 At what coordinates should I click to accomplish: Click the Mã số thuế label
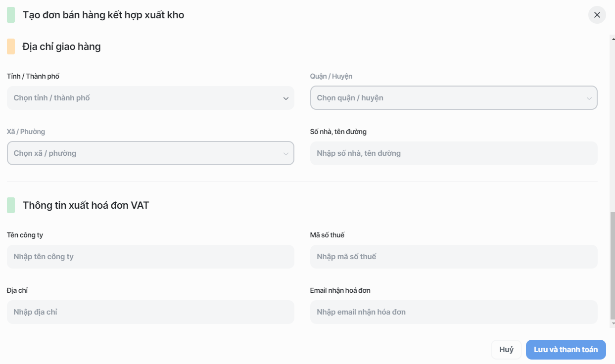click(x=327, y=235)
